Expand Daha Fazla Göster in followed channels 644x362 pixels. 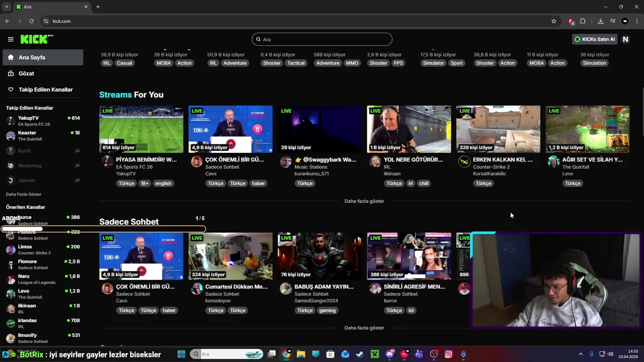(24, 194)
